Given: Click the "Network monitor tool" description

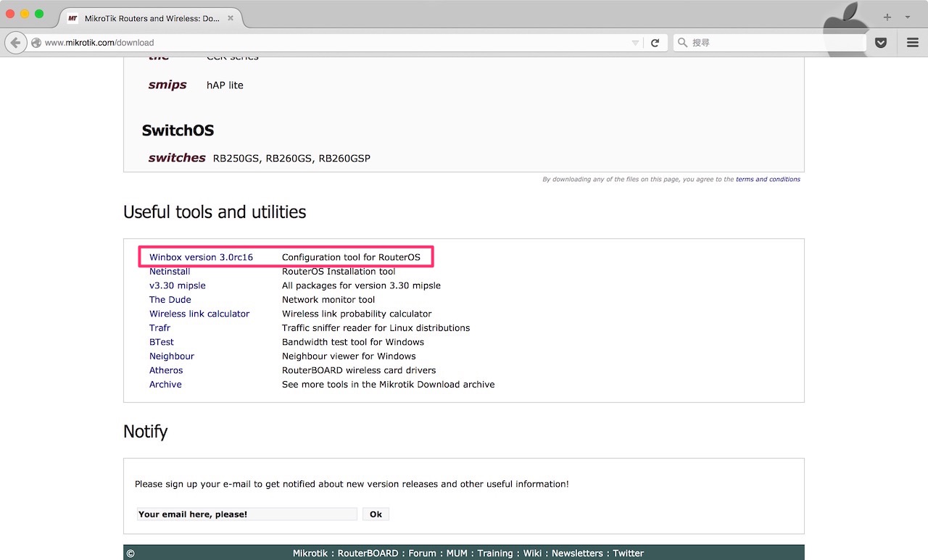Looking at the screenshot, I should pyautogui.click(x=328, y=300).
